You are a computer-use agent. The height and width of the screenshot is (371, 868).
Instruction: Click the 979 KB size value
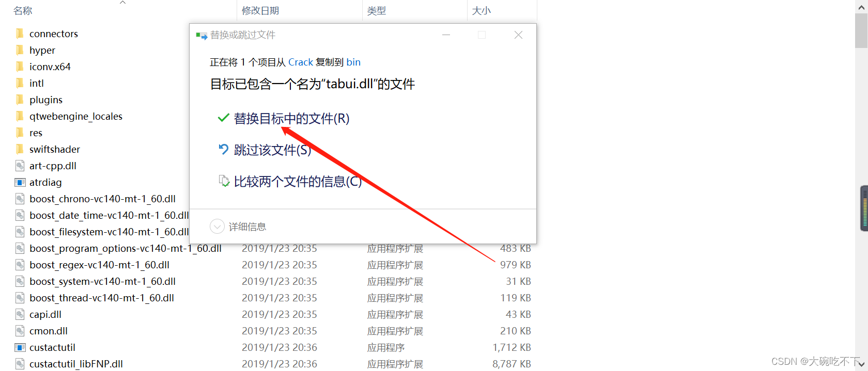516,265
